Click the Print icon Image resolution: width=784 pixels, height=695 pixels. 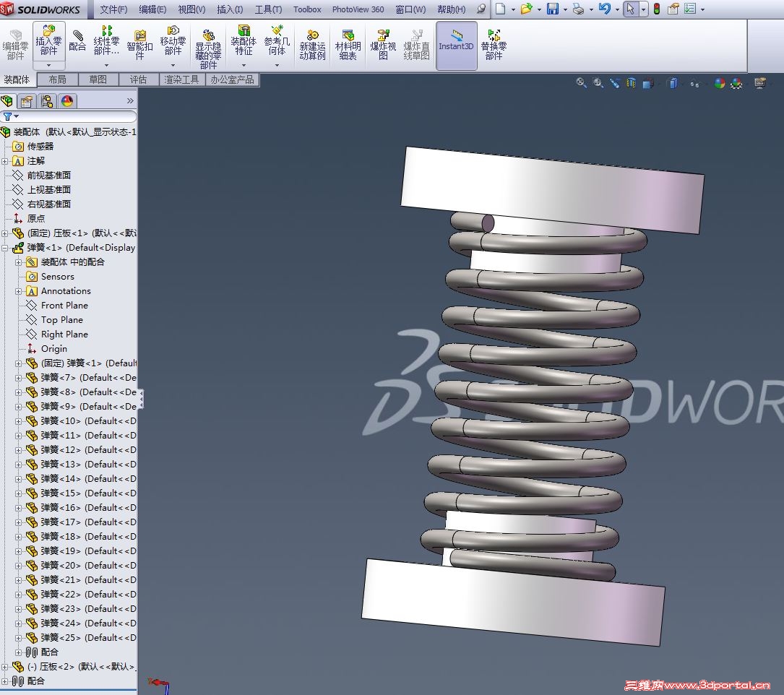578,9
